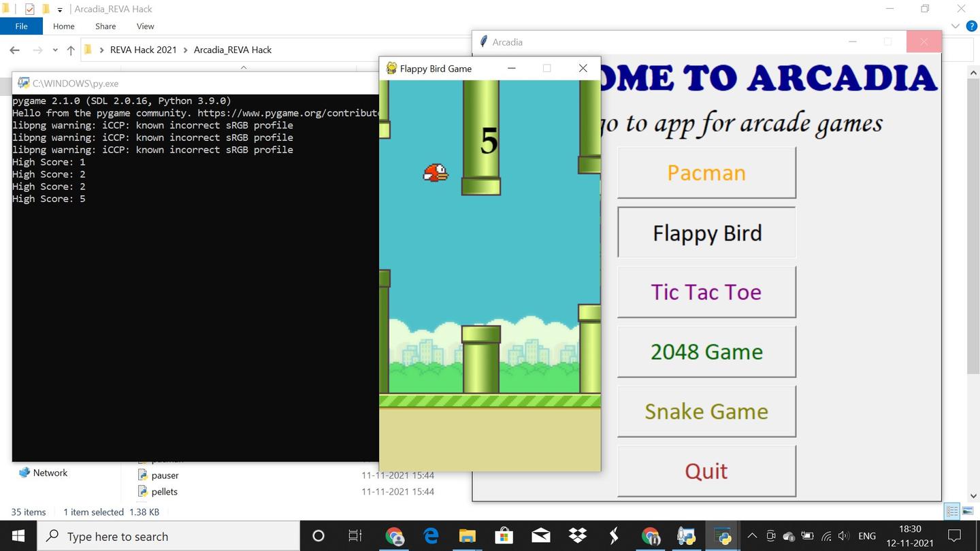Viewport: 980px width, 551px height.
Task: Click the OneDrive cloud tray icon
Action: click(789, 536)
